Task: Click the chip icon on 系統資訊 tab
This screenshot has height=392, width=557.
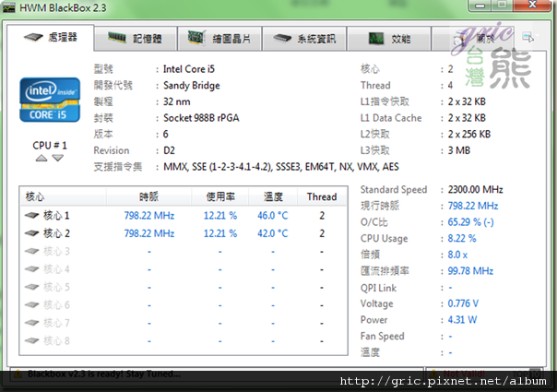Action: 282,38
